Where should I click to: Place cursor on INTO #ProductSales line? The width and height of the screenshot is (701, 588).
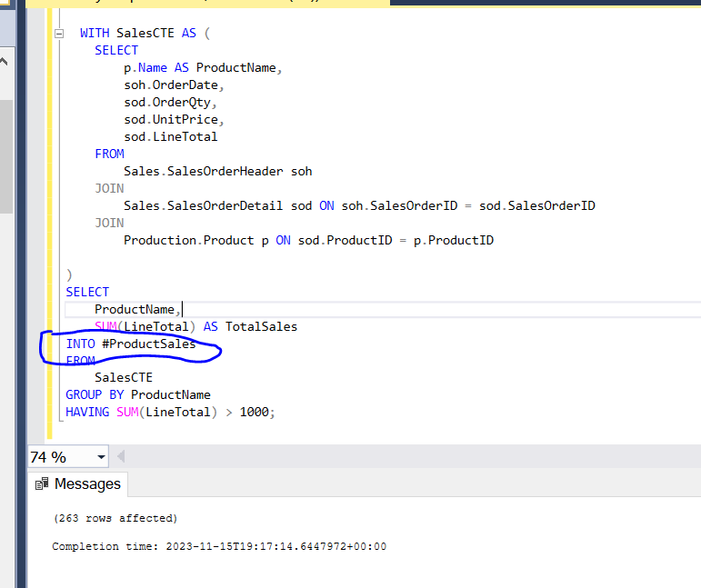[x=130, y=344]
